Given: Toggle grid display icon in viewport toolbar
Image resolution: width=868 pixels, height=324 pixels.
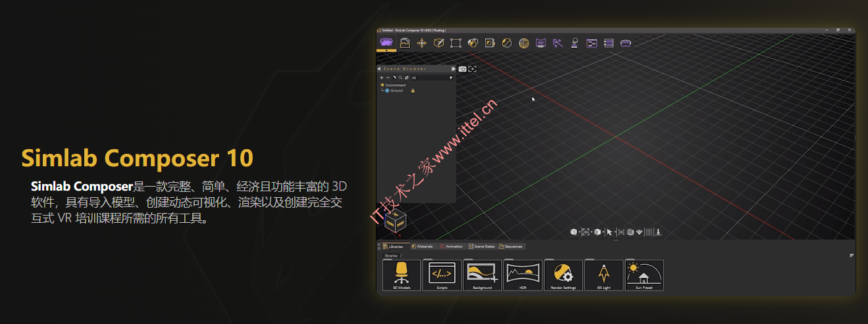Looking at the screenshot, I should point(649,232).
